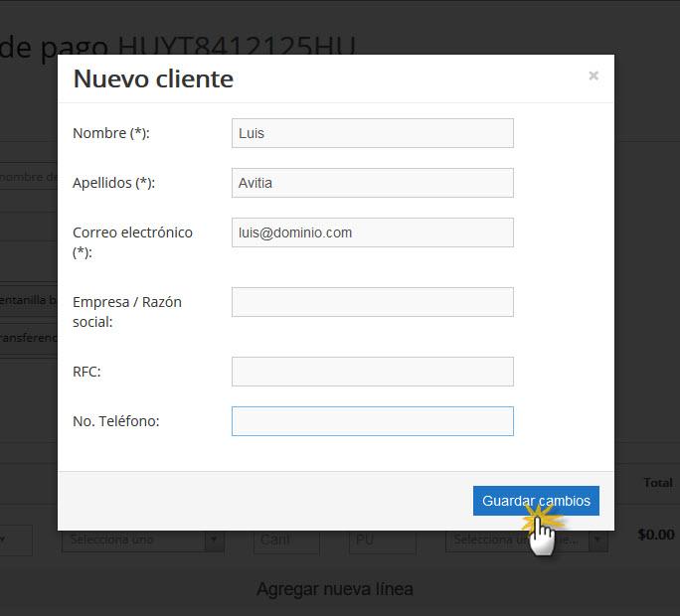Image resolution: width=680 pixels, height=616 pixels.
Task: Save with the Guardar cambios button
Action: [536, 501]
